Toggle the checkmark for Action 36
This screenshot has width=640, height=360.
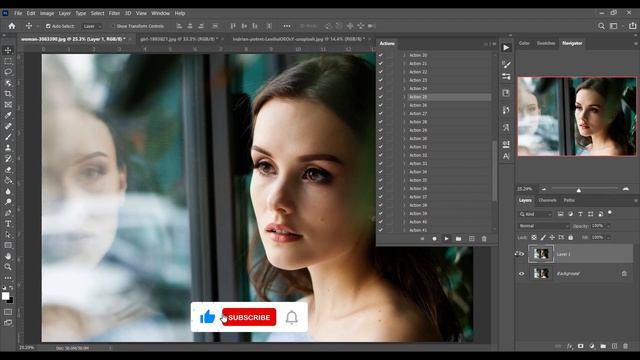[x=381, y=189]
